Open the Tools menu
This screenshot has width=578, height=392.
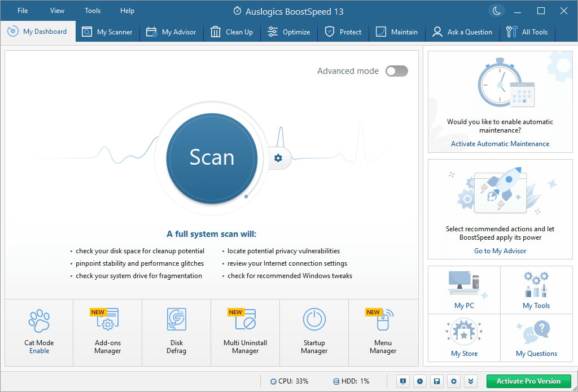pyautogui.click(x=93, y=11)
